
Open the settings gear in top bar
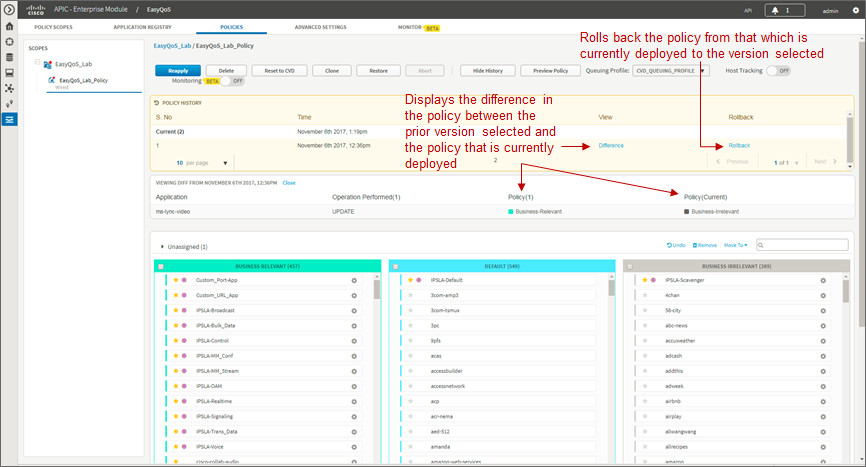tap(856, 10)
